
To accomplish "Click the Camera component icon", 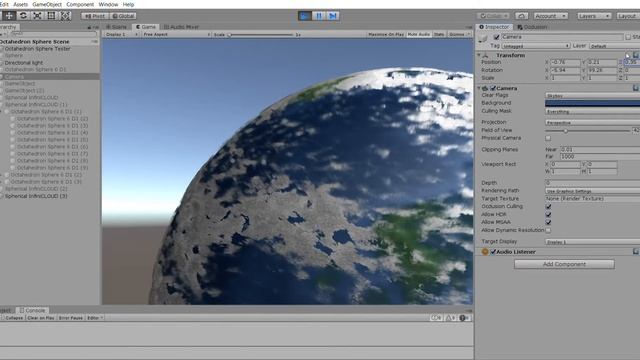I will click(x=485, y=88).
